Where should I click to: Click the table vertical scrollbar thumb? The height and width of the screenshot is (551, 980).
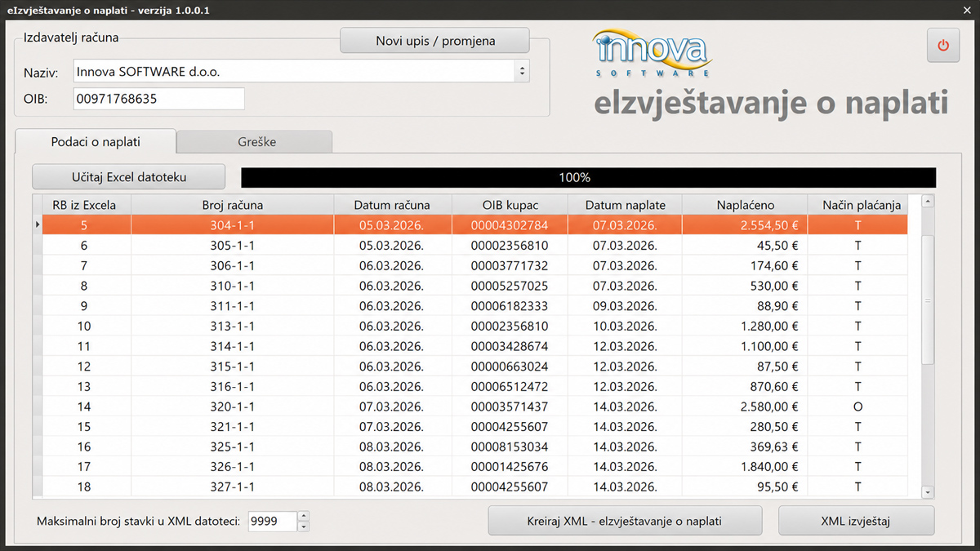point(927,300)
